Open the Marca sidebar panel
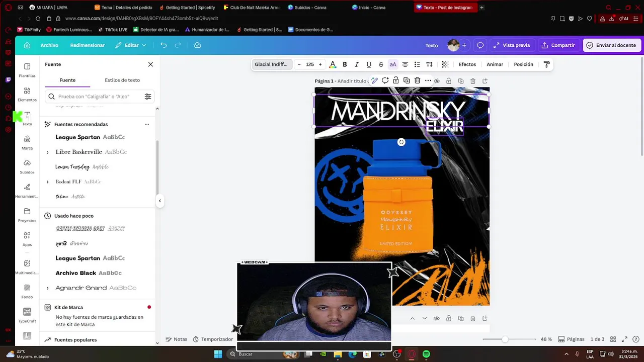The width and height of the screenshot is (644, 362). (27, 142)
